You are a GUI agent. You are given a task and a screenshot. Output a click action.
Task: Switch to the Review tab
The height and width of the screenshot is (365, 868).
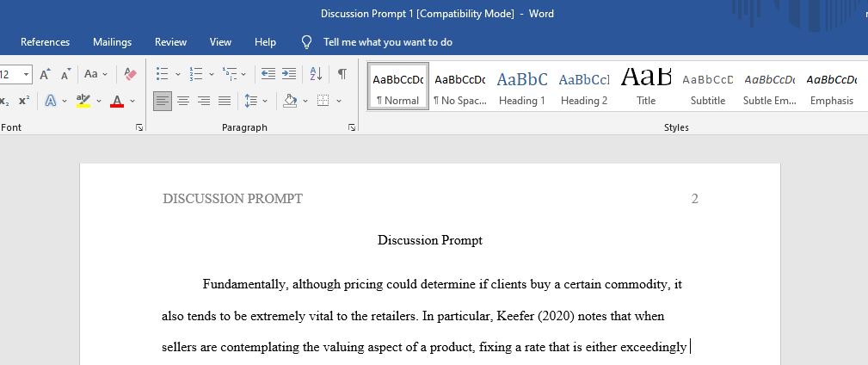pos(170,42)
